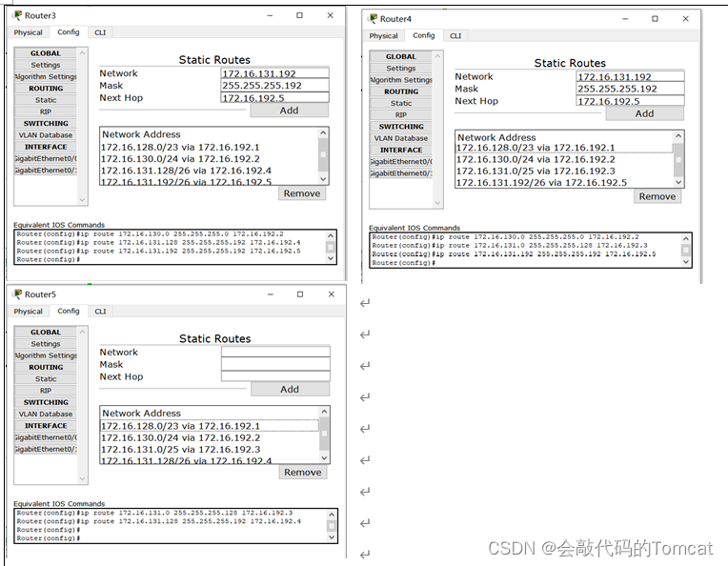
Task: Click ip route 172.16.131.0 command line in Router5
Action: click(155, 513)
